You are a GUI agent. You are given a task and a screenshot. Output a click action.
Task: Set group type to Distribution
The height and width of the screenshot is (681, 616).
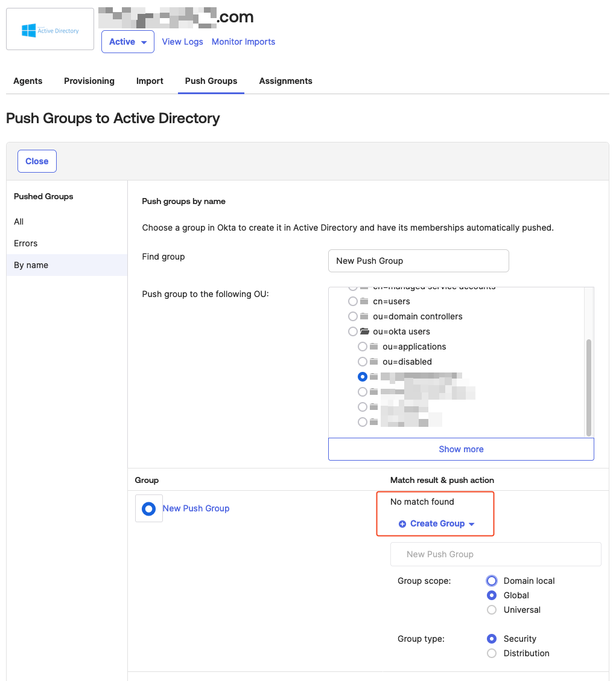tap(491, 653)
